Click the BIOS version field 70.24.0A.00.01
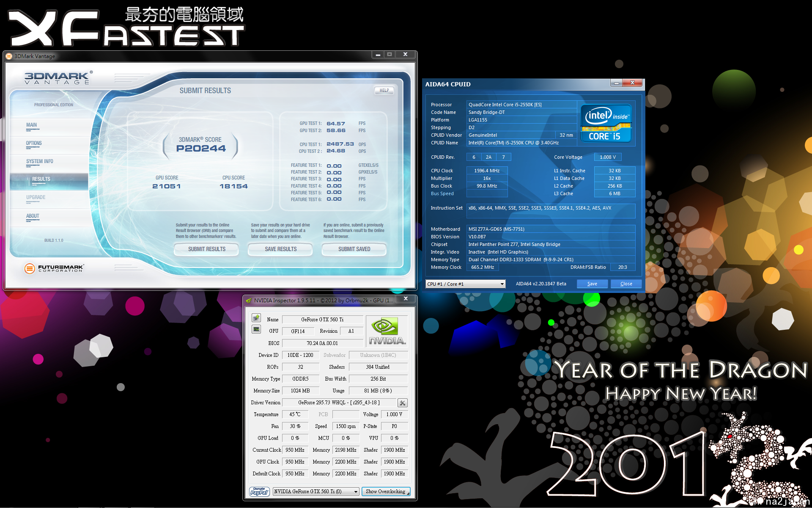This screenshot has height=508, width=812. (x=322, y=343)
